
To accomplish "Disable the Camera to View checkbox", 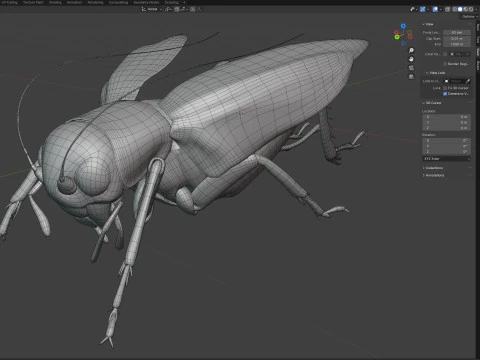I will coord(445,94).
